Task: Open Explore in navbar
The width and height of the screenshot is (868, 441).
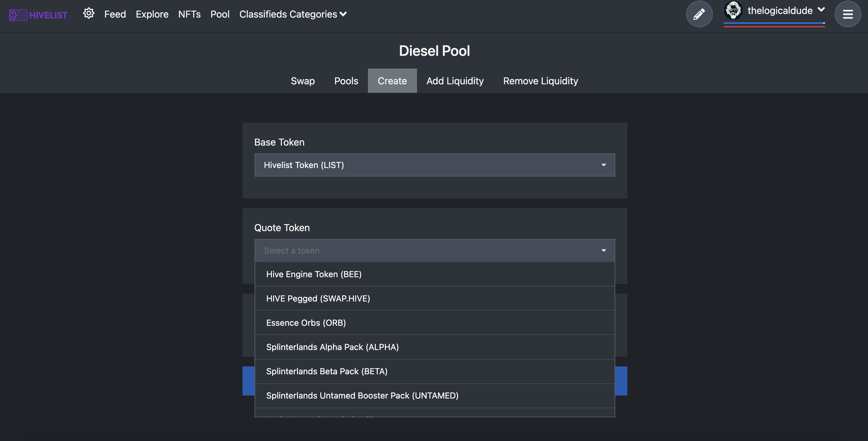Action: [x=152, y=14]
